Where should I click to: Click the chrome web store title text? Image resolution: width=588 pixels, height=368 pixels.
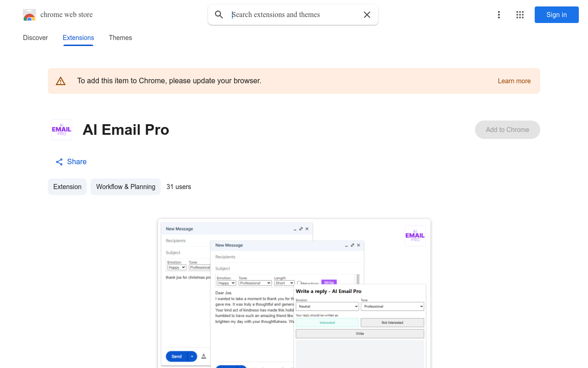(x=67, y=15)
